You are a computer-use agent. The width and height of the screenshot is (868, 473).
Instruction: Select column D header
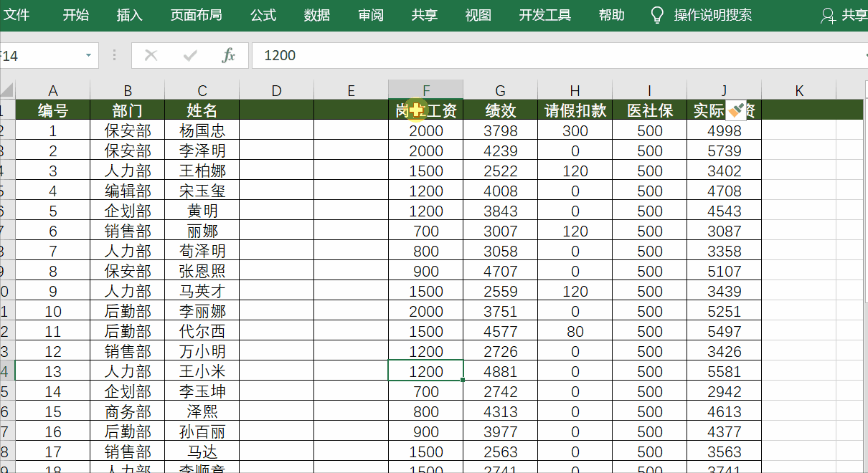tap(277, 90)
